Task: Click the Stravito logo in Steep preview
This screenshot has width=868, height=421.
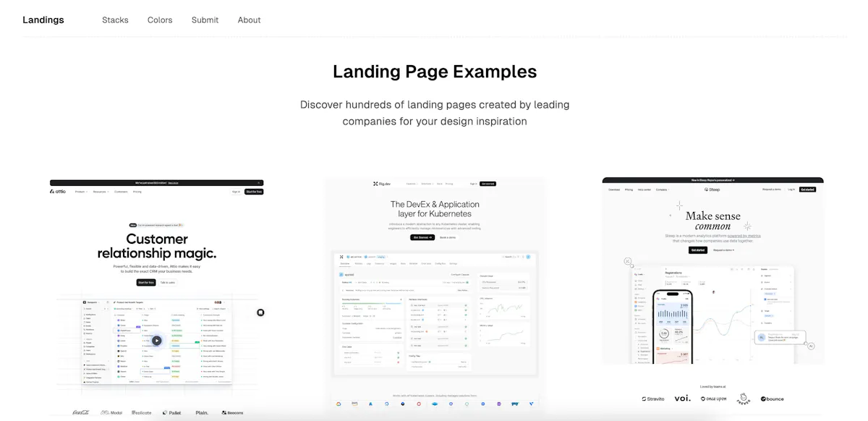Action: pyautogui.click(x=654, y=399)
